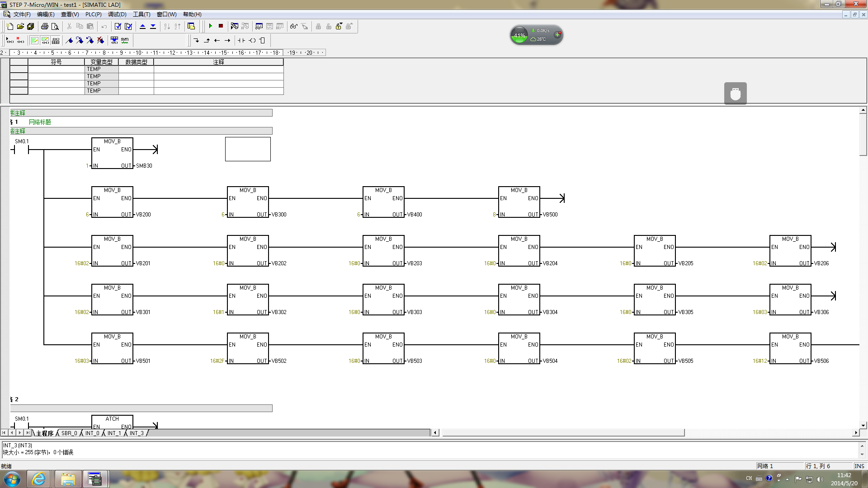Open the 调试(D) menu
The image size is (868, 488).
[x=117, y=14]
